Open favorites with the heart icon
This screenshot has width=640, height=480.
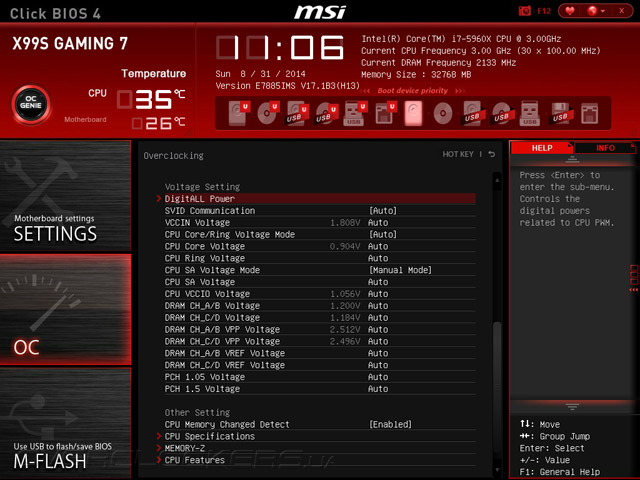570,11
